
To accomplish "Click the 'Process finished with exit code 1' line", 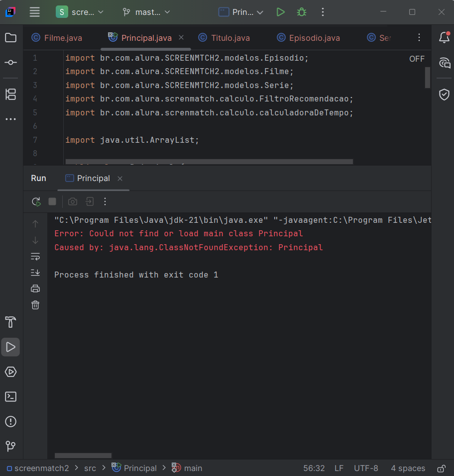I will click(136, 275).
